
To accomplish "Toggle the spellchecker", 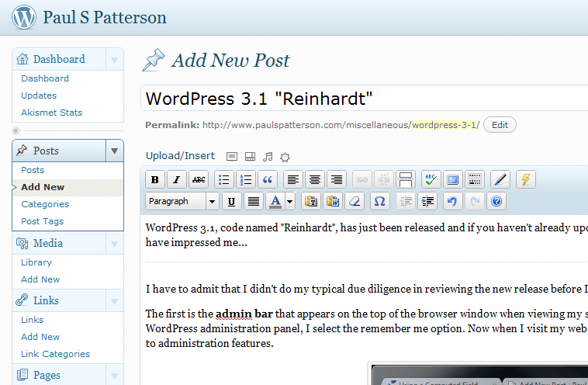I will click(431, 180).
